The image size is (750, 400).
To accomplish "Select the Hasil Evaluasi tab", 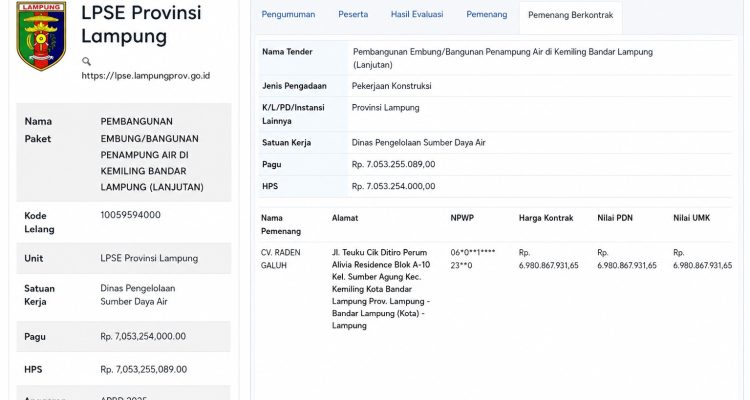I will (x=417, y=14).
